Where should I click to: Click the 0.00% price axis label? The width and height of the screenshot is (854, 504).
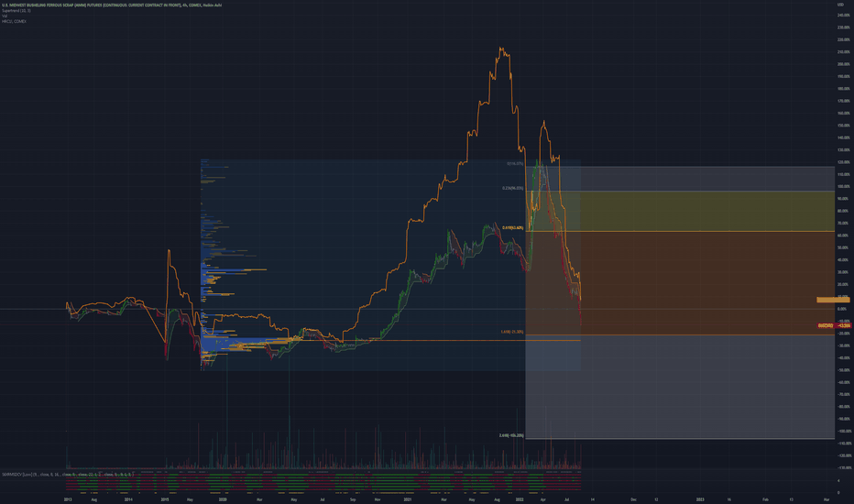[842, 309]
